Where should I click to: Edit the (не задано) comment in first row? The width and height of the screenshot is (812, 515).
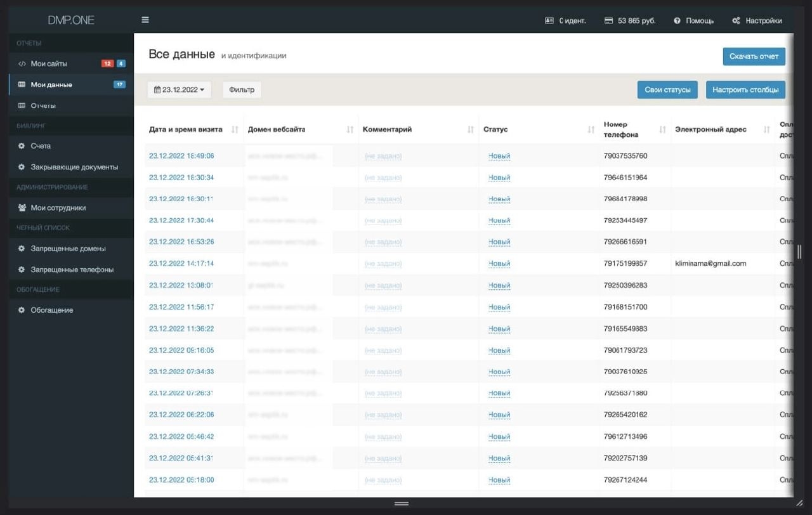tap(383, 156)
